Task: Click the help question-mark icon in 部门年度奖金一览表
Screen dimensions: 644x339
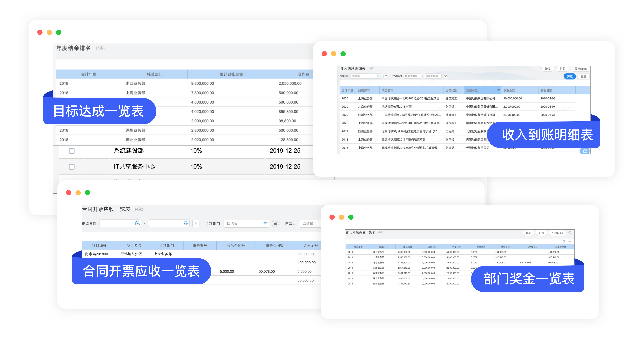Action: point(570,233)
